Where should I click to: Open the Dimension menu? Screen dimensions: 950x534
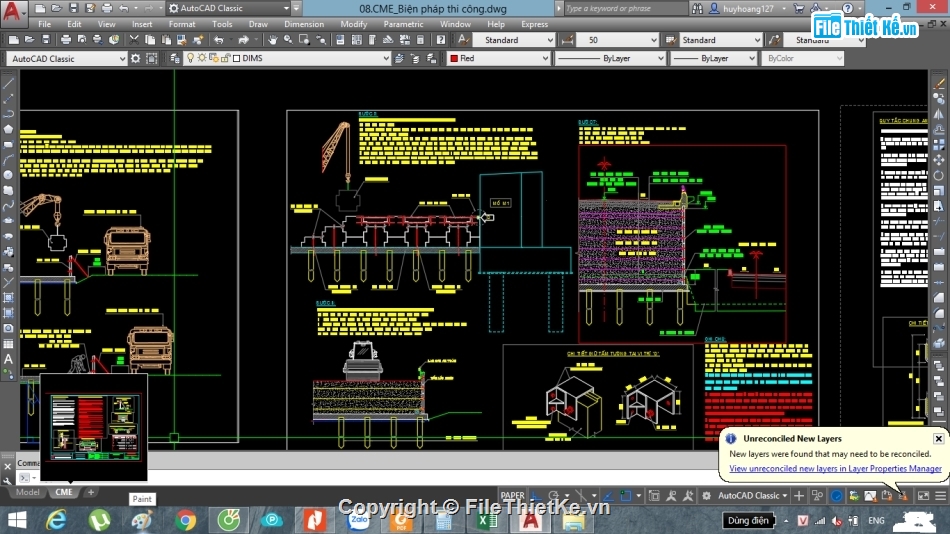[x=304, y=24]
